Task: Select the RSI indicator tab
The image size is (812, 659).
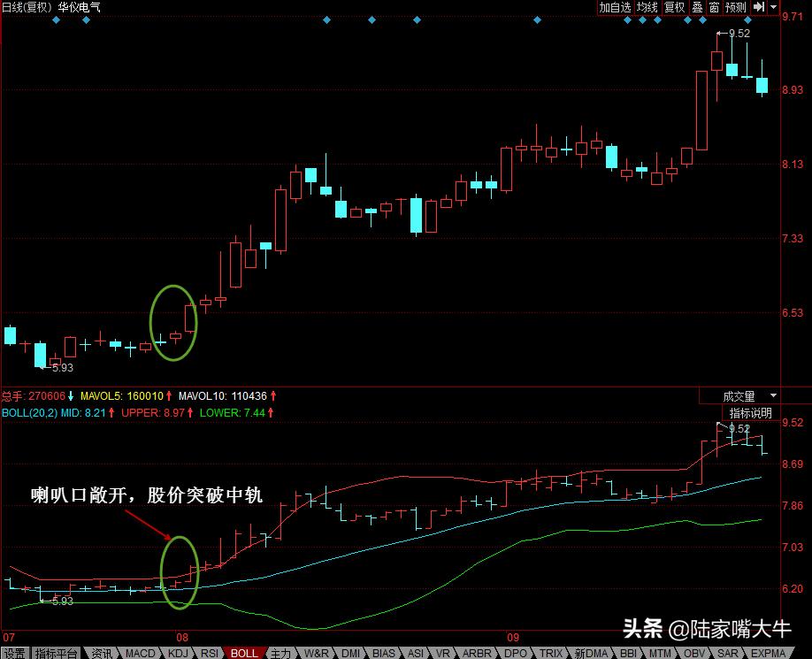Action: (210, 653)
